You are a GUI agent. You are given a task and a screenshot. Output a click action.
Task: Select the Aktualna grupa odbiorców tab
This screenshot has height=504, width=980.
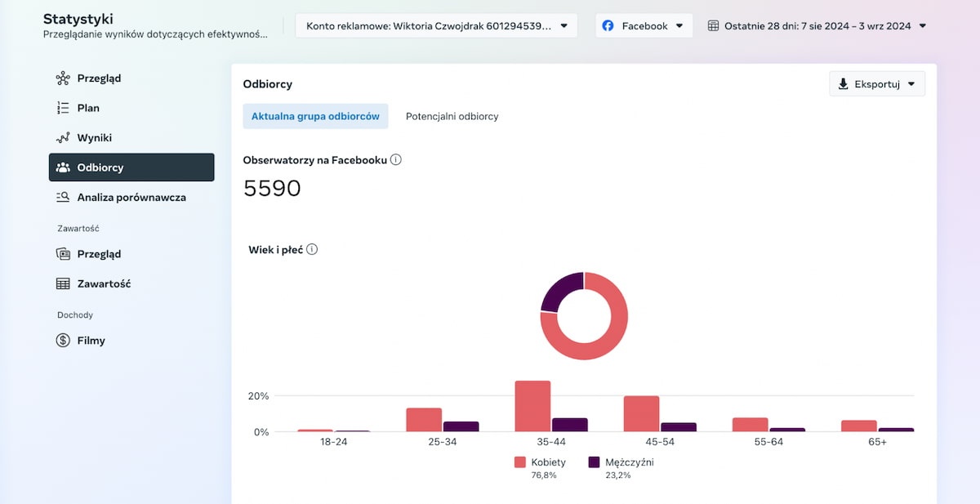coord(315,116)
